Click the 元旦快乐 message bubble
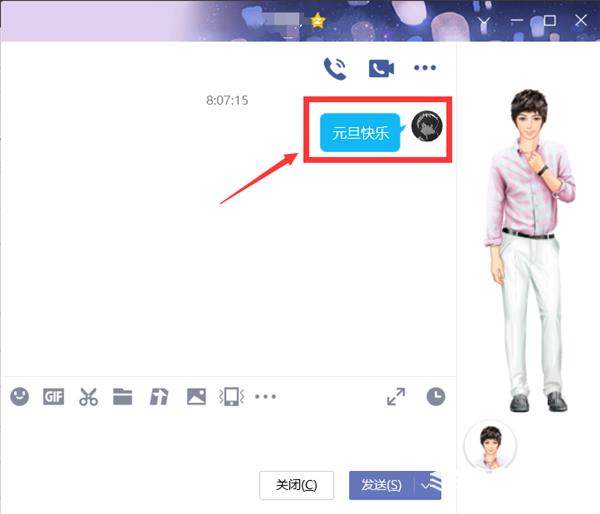This screenshot has height=514, width=600. 360,133
